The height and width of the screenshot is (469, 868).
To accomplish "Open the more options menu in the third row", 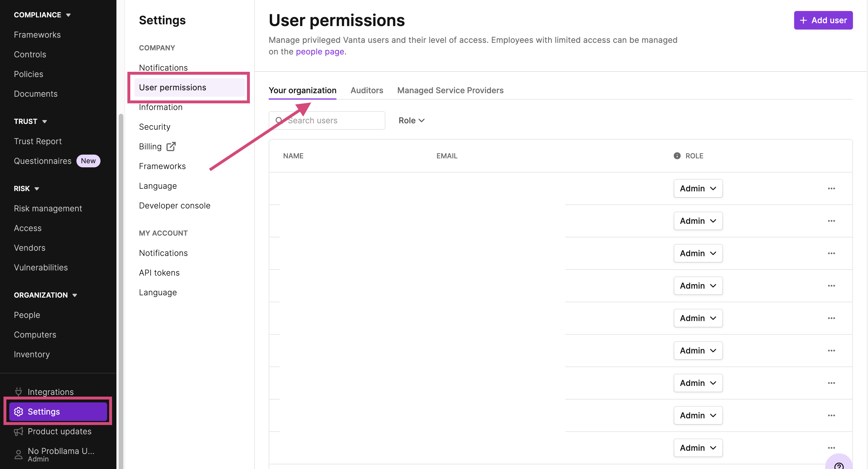I will [831, 253].
